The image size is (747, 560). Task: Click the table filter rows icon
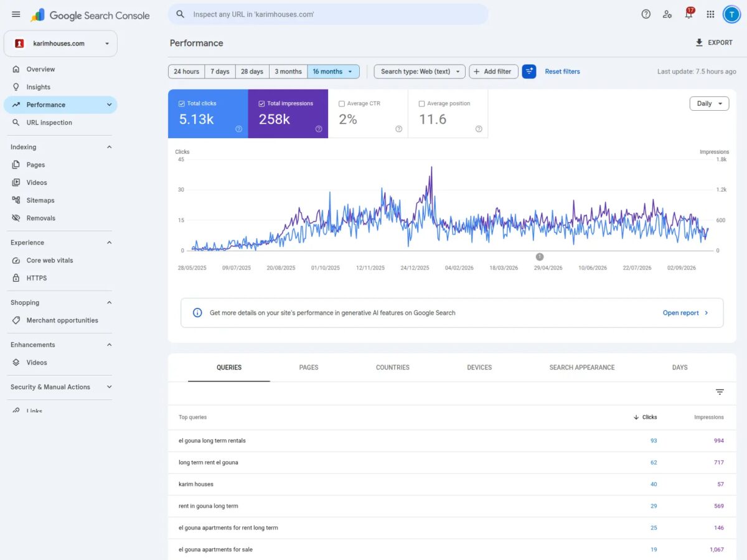point(720,392)
